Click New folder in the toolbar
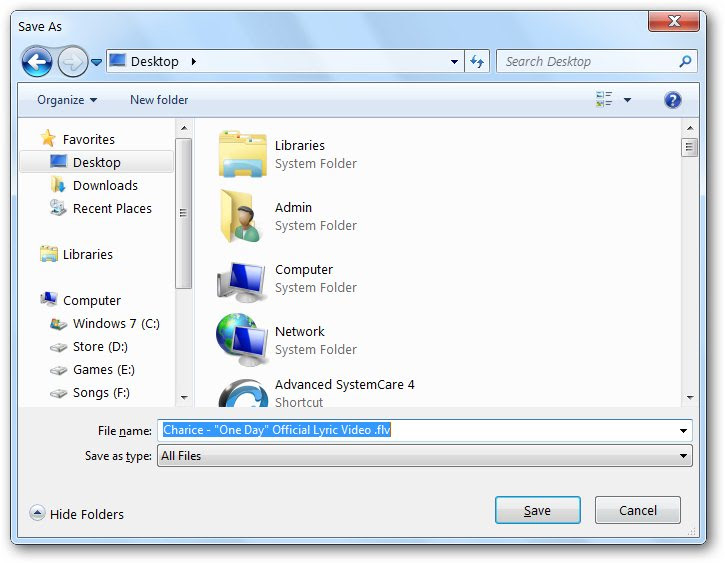This screenshot has height=563, width=725. pyautogui.click(x=159, y=100)
